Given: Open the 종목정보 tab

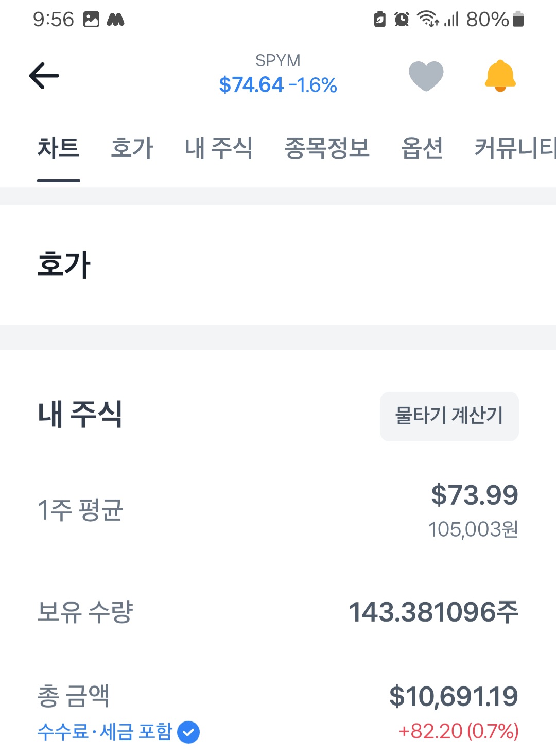Looking at the screenshot, I should [327, 148].
